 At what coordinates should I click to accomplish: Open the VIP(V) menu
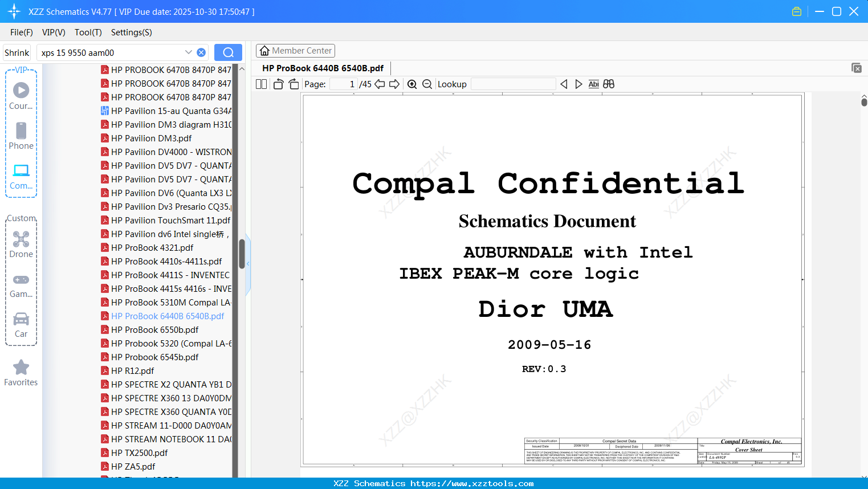pyautogui.click(x=54, y=32)
